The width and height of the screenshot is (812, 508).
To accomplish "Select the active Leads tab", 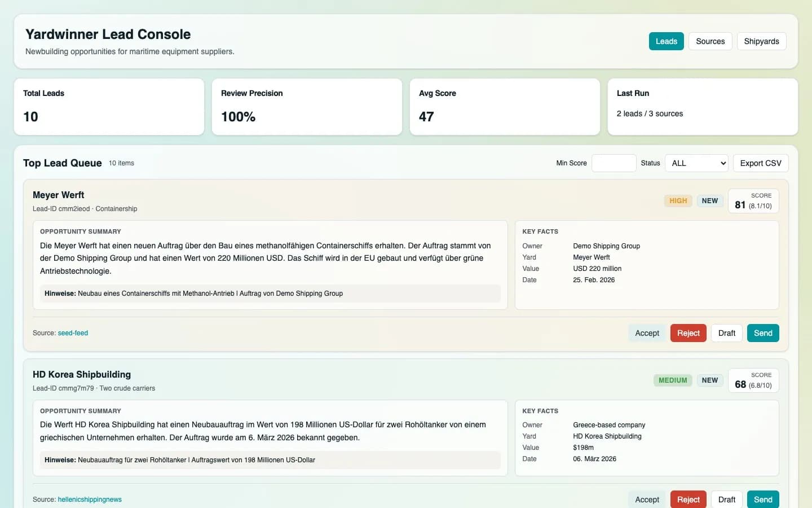I will (666, 41).
